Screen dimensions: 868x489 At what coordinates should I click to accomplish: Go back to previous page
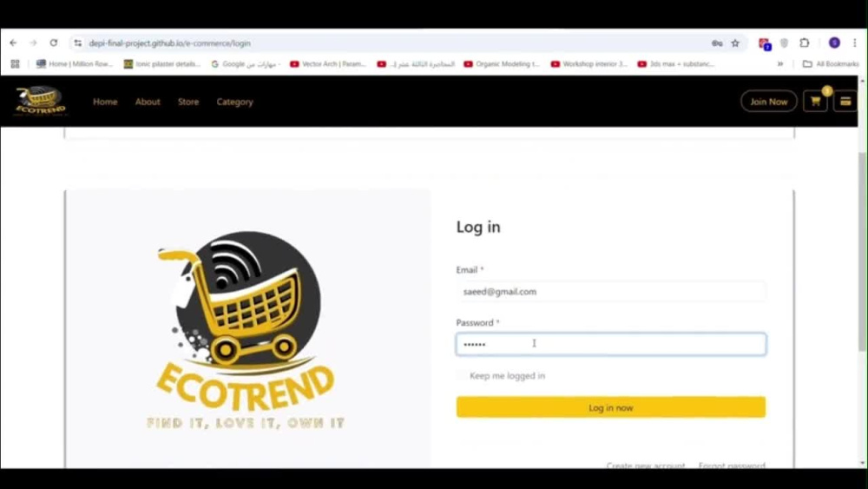[13, 43]
